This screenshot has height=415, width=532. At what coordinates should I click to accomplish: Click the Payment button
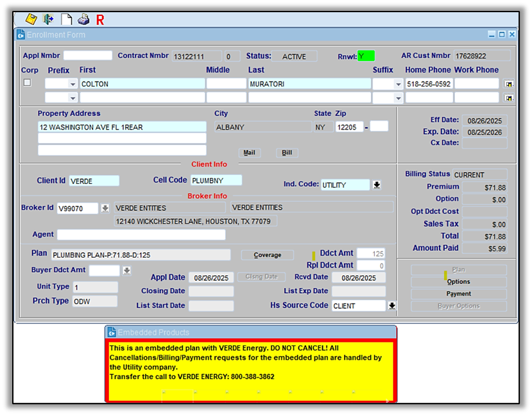point(458,294)
